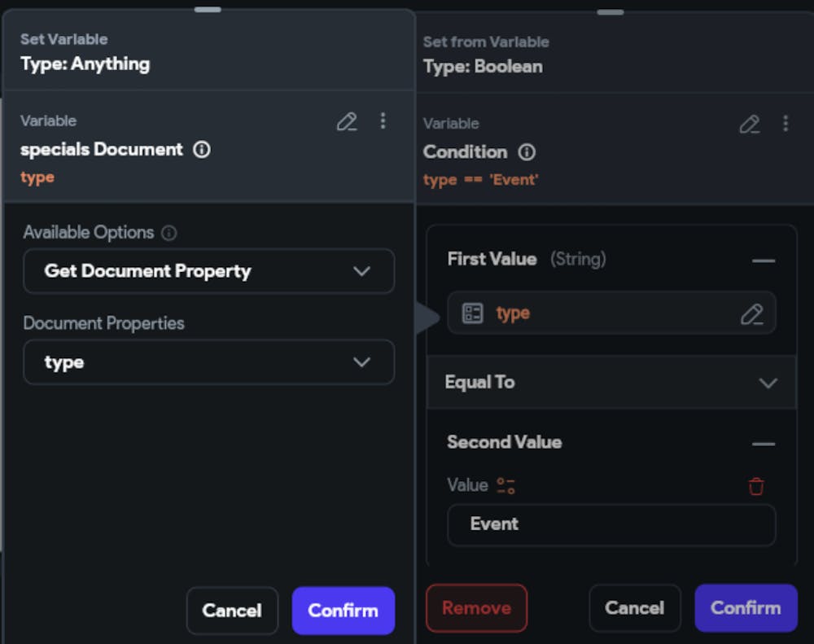Click the Value options sliders icon
The width and height of the screenshot is (814, 644).
click(505, 486)
